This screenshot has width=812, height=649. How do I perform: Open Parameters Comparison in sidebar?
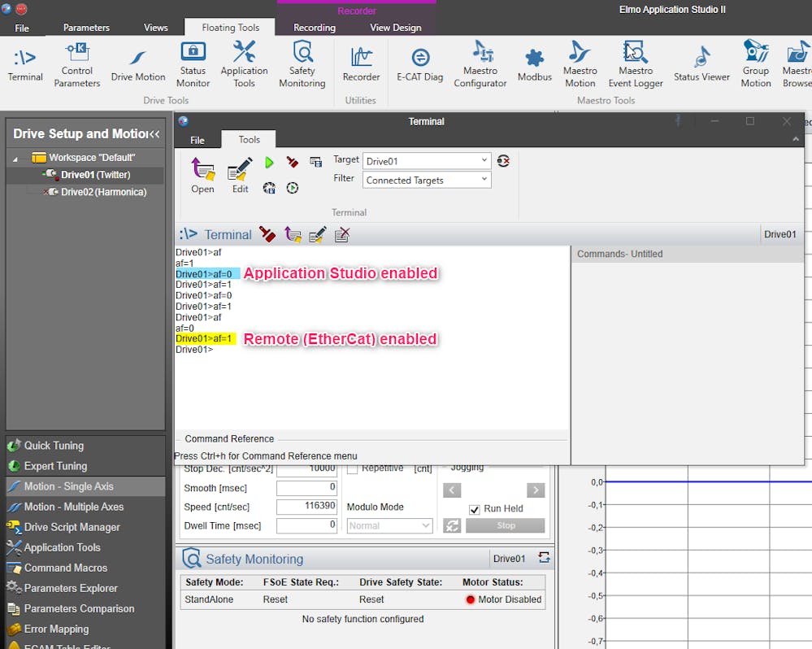[x=85, y=608]
